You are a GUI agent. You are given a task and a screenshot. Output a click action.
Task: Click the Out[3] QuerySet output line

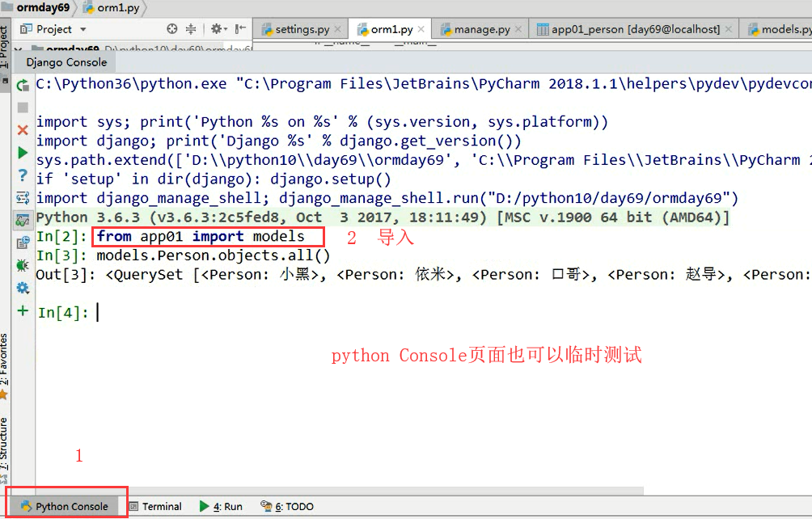click(x=424, y=275)
